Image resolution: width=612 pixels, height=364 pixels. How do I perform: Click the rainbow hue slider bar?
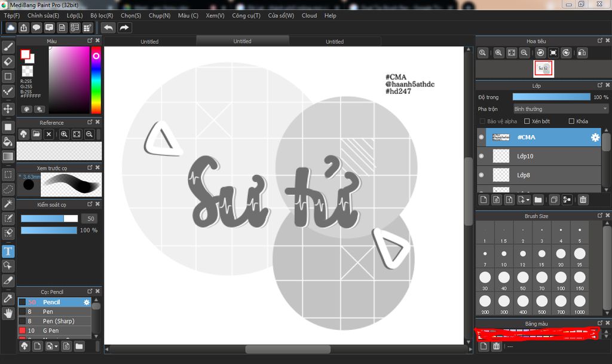[x=96, y=80]
